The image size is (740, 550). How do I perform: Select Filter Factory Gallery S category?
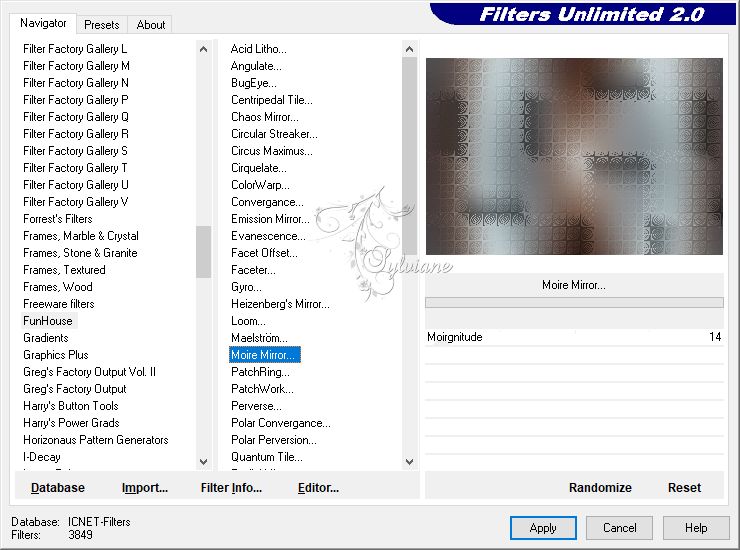point(75,151)
